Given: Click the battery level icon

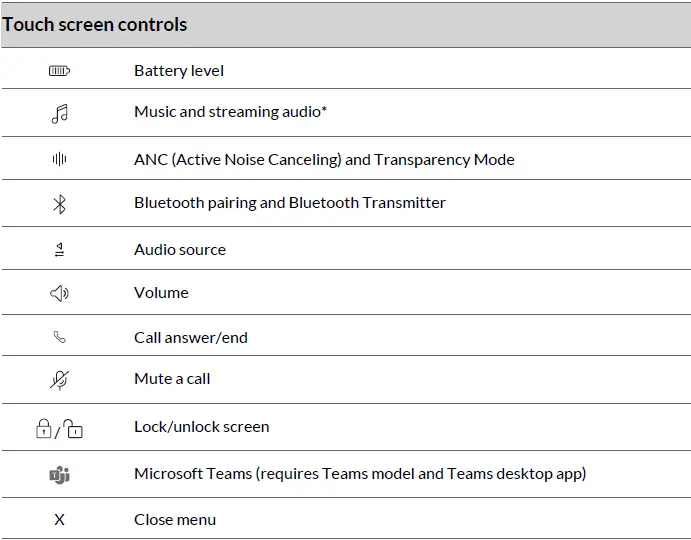Looking at the screenshot, I should click(60, 71).
